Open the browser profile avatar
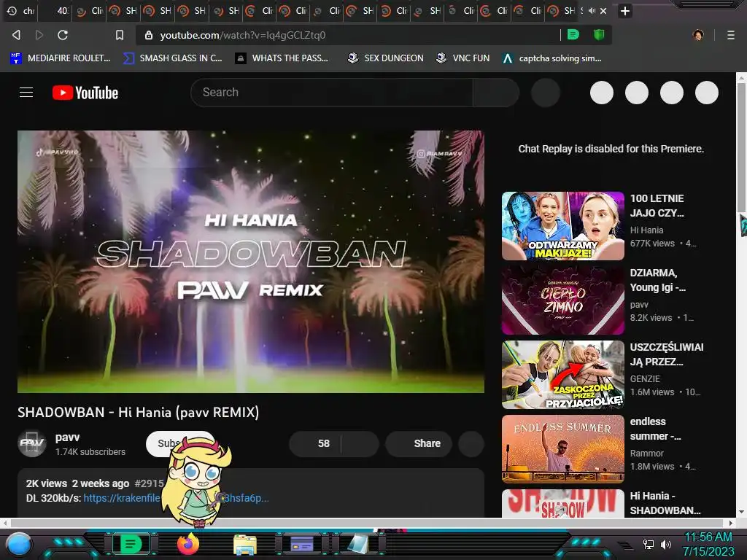 coord(698,35)
